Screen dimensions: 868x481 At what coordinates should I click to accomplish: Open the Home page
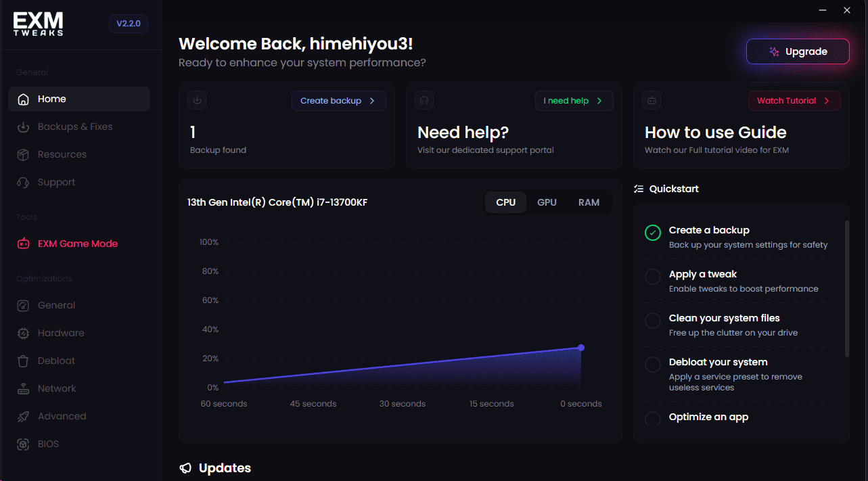tap(79, 99)
